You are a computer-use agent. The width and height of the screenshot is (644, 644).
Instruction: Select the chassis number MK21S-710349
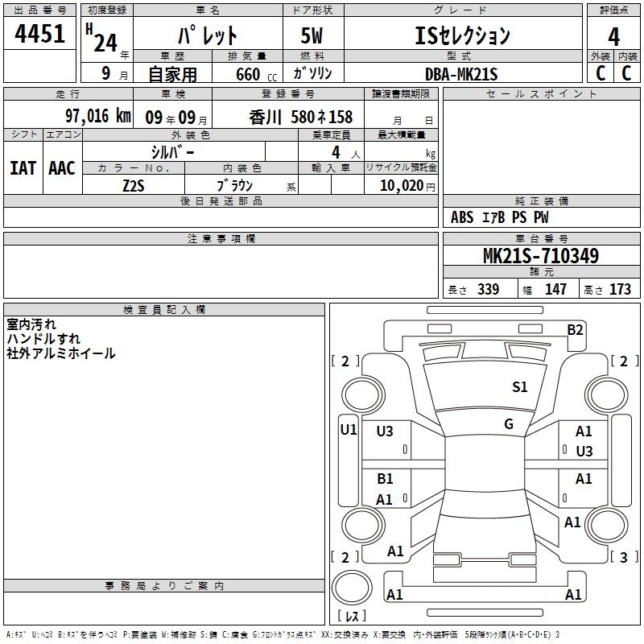540,256
